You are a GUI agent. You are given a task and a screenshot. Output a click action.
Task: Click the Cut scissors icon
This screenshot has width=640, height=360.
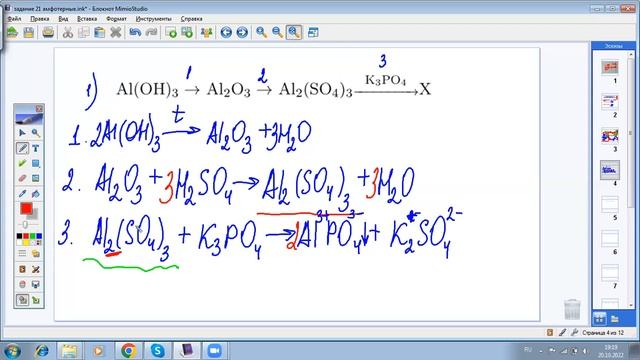tap(67, 32)
